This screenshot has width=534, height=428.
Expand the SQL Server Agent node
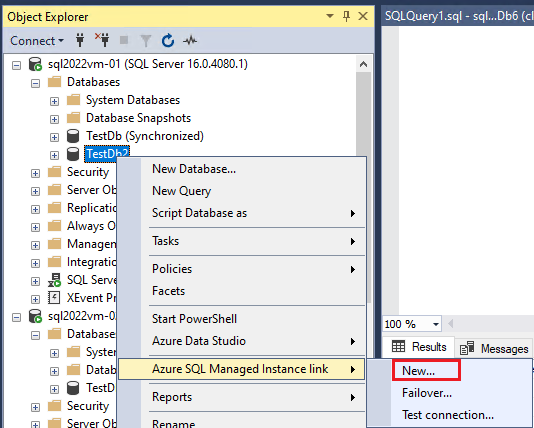[x=35, y=281]
